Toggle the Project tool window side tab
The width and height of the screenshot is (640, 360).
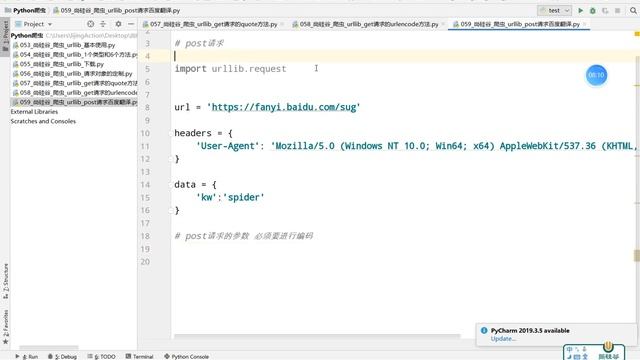pos(5,36)
